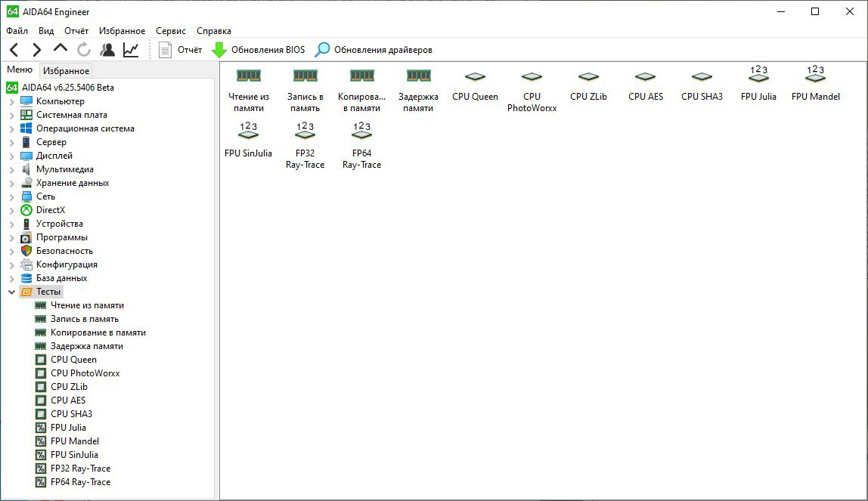Open the CPU Queen icon in main pane
The image size is (868, 501).
click(x=475, y=86)
